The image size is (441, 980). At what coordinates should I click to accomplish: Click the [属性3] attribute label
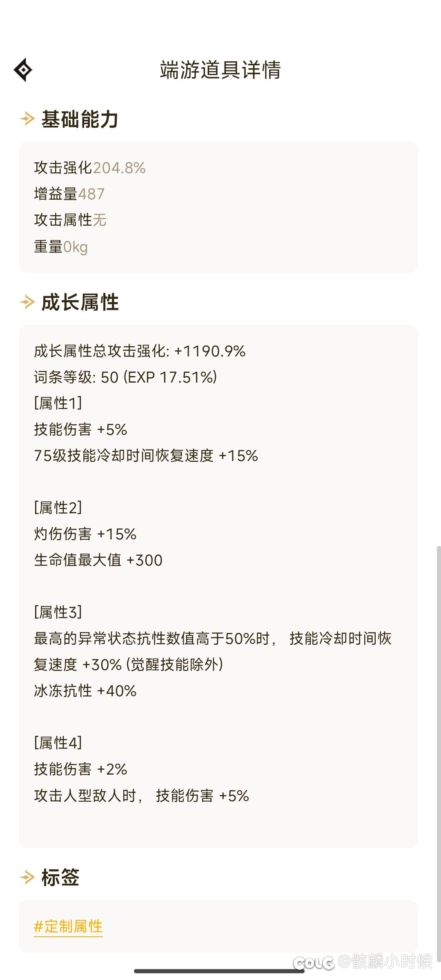[x=58, y=612]
